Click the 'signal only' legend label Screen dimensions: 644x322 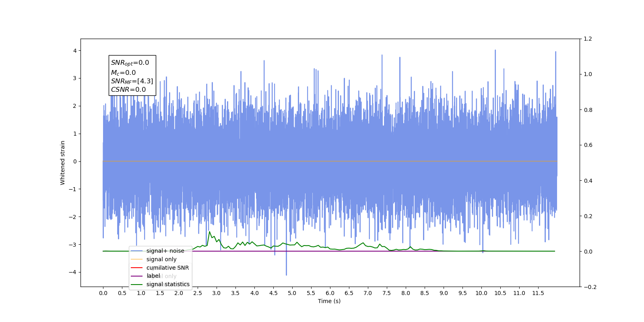161,259
